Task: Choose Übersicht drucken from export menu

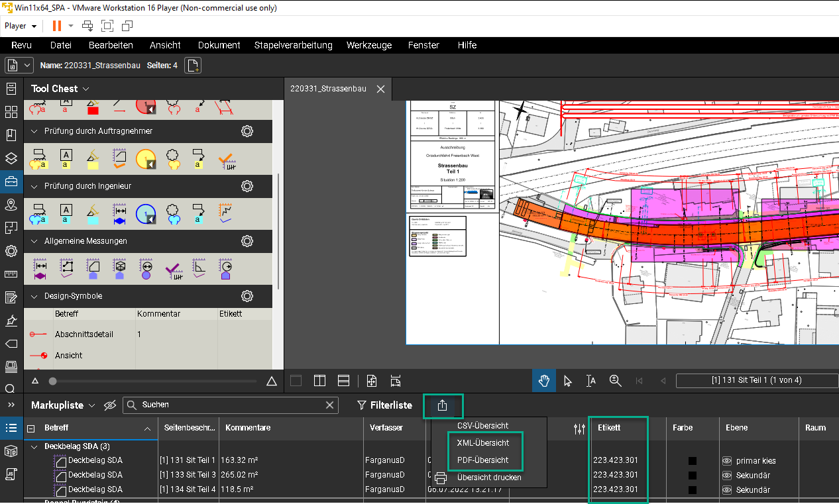Action: coord(488,478)
